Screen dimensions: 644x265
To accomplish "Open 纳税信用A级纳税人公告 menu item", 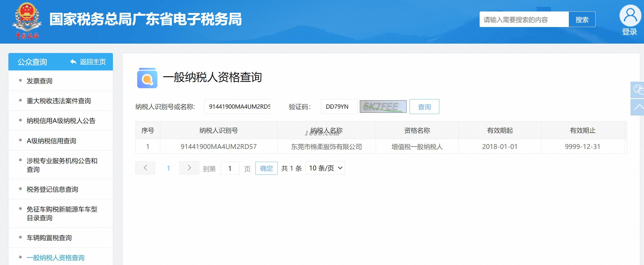I will [x=61, y=121].
